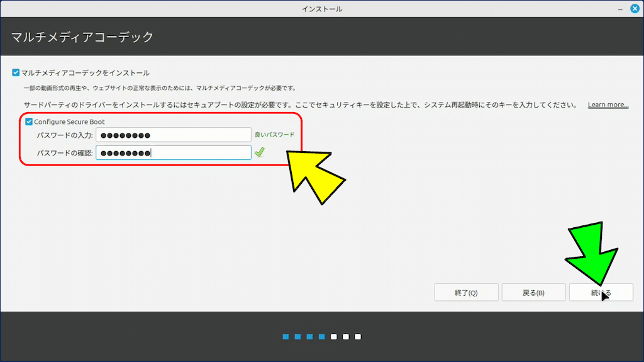Click the last white progress dot
644x362 pixels.
[358, 337]
